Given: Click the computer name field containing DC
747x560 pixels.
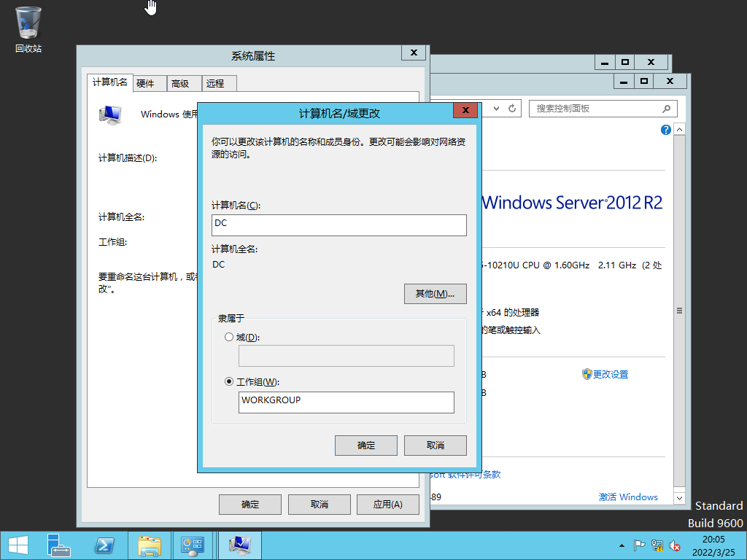Looking at the screenshot, I should point(338,225).
